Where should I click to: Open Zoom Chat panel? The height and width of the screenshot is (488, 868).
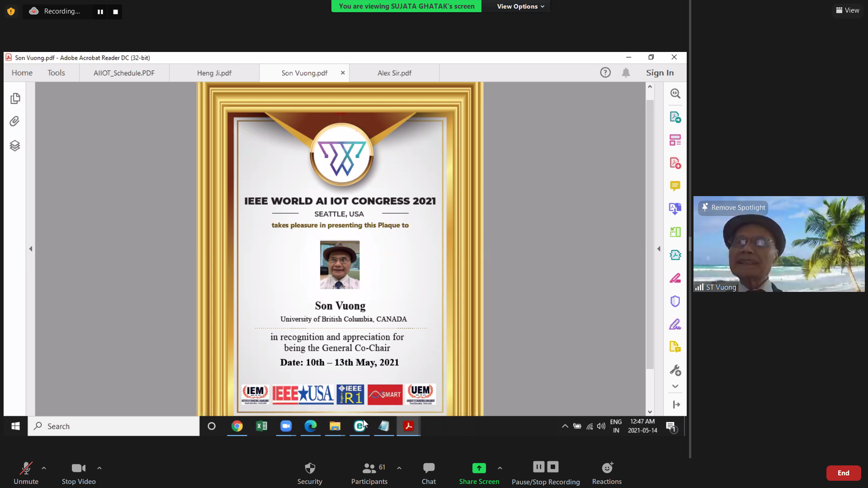coord(429,473)
